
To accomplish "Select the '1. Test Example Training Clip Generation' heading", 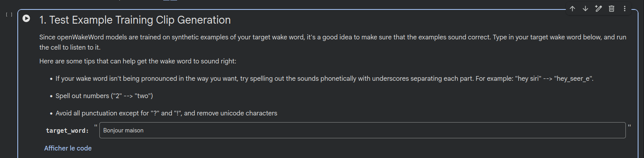I will [135, 20].
